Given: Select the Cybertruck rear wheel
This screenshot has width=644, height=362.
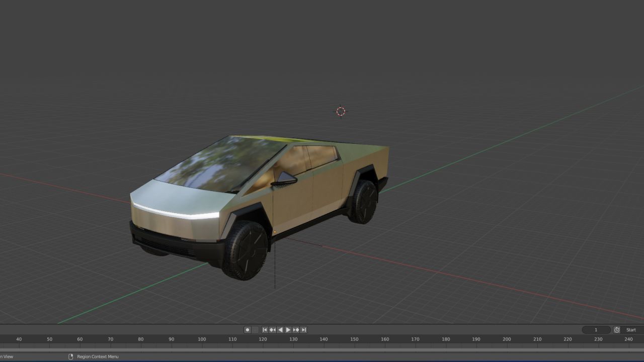Looking at the screenshot, I should (x=362, y=202).
